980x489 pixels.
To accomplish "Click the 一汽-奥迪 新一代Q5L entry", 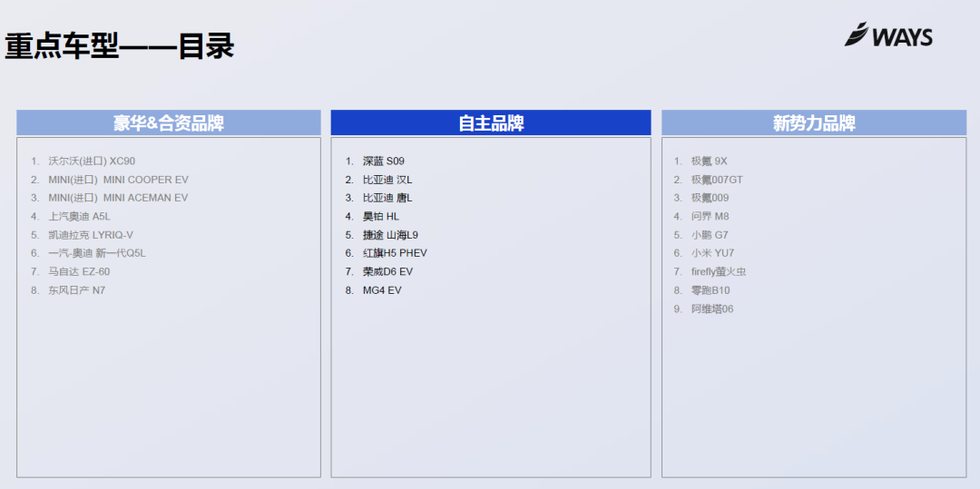I will point(97,253).
